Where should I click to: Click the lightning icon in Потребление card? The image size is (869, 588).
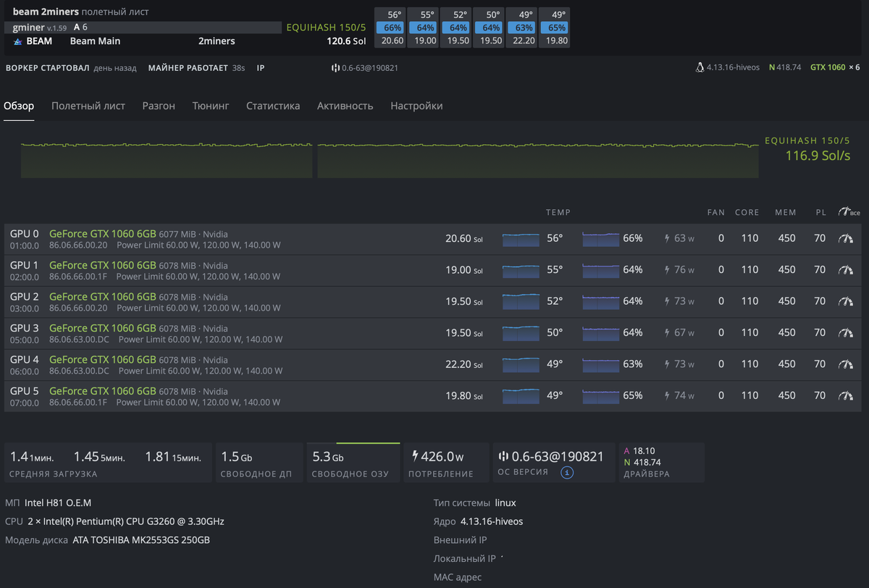pyautogui.click(x=415, y=456)
